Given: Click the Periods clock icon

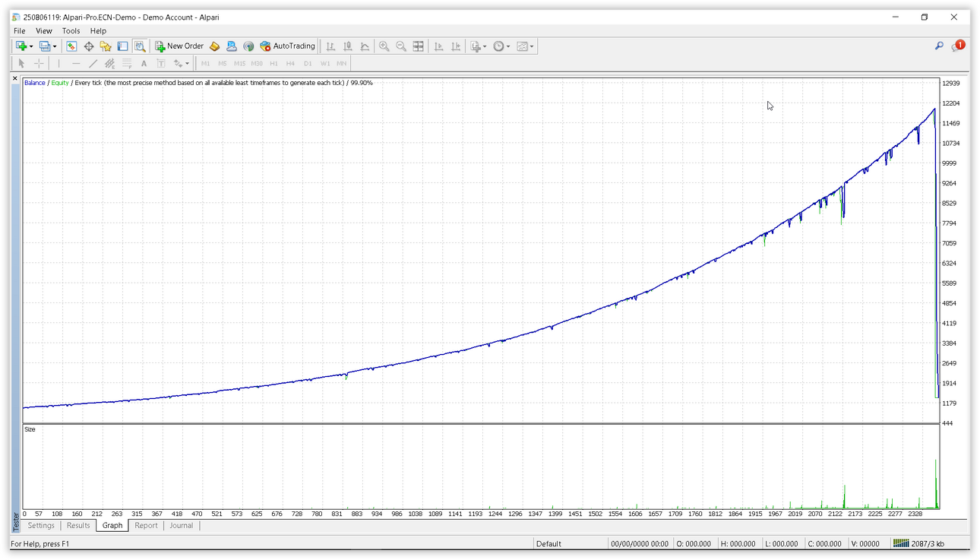Looking at the screenshot, I should [x=498, y=46].
